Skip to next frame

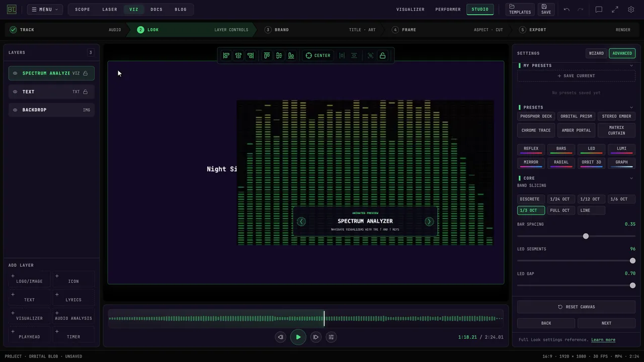315,337
